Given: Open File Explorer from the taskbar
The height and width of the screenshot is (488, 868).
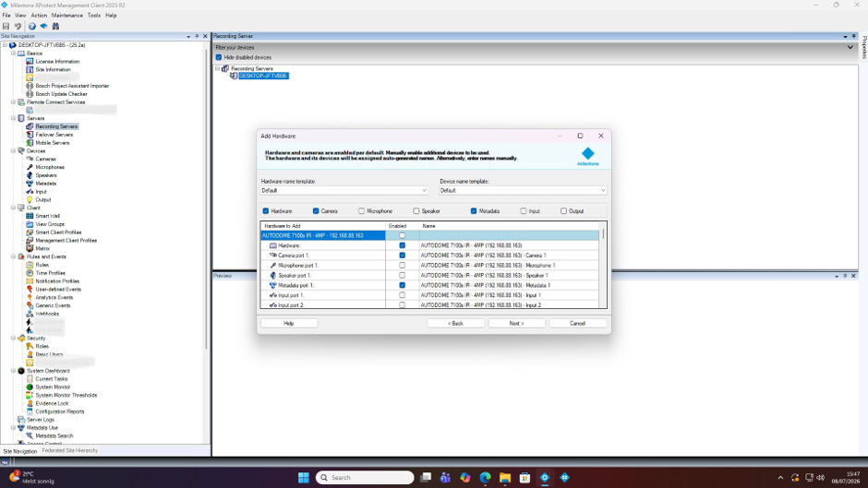Looking at the screenshot, I should pyautogui.click(x=505, y=478).
